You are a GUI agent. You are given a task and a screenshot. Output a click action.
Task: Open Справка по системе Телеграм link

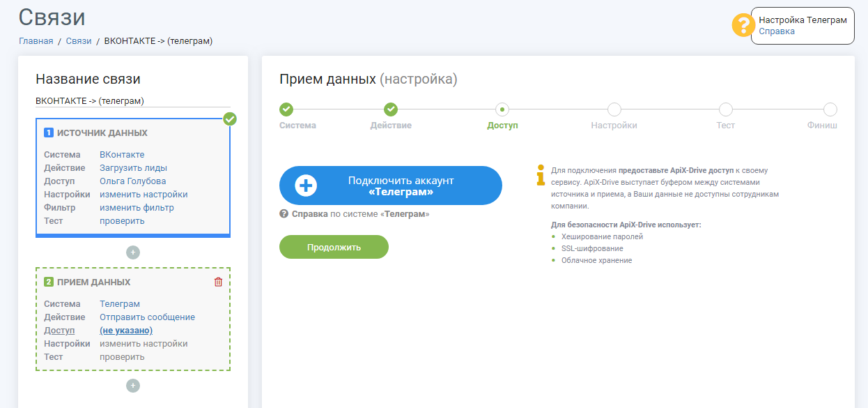pos(361,214)
